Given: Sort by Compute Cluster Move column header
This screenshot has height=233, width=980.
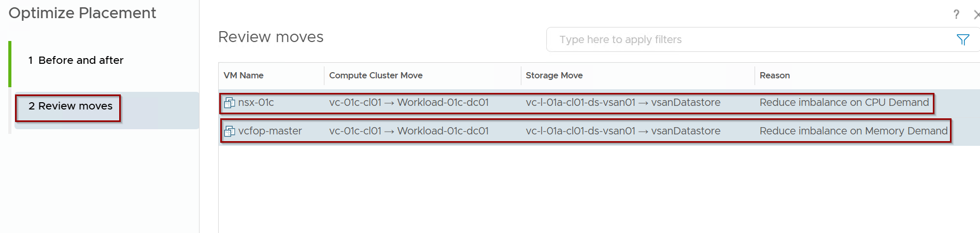Looking at the screenshot, I should point(376,75).
